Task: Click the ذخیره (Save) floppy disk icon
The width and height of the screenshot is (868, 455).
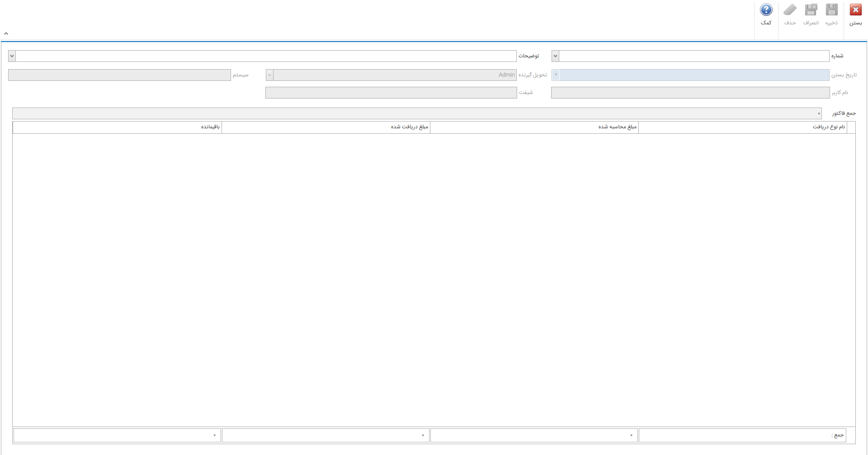Action: 831,10
